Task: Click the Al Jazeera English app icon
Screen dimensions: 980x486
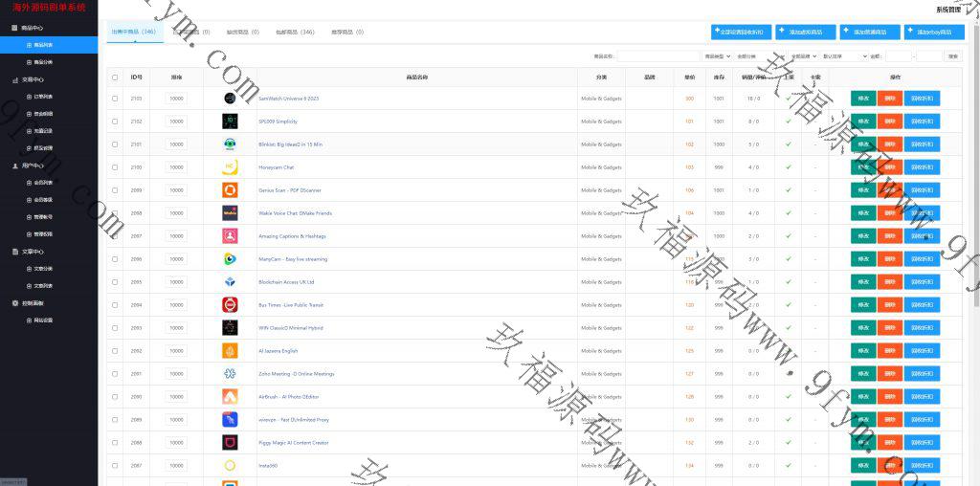Action: 230,351
